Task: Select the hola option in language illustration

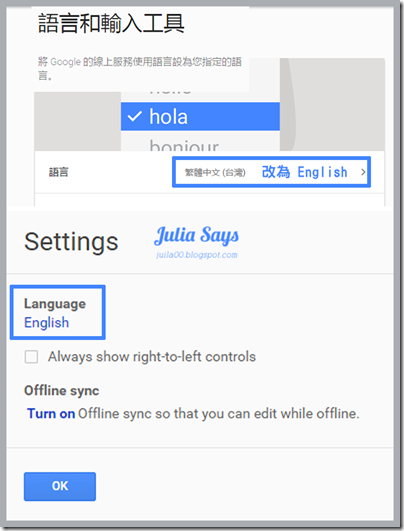Action: [200, 116]
